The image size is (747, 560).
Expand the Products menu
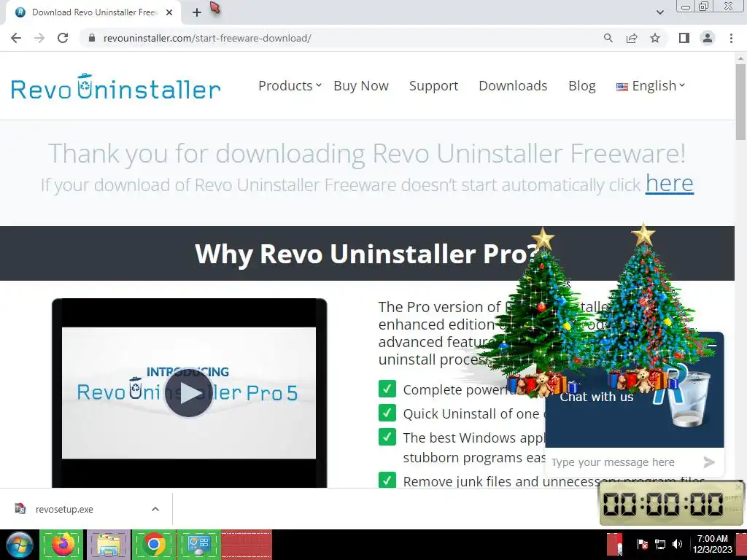pyautogui.click(x=290, y=86)
